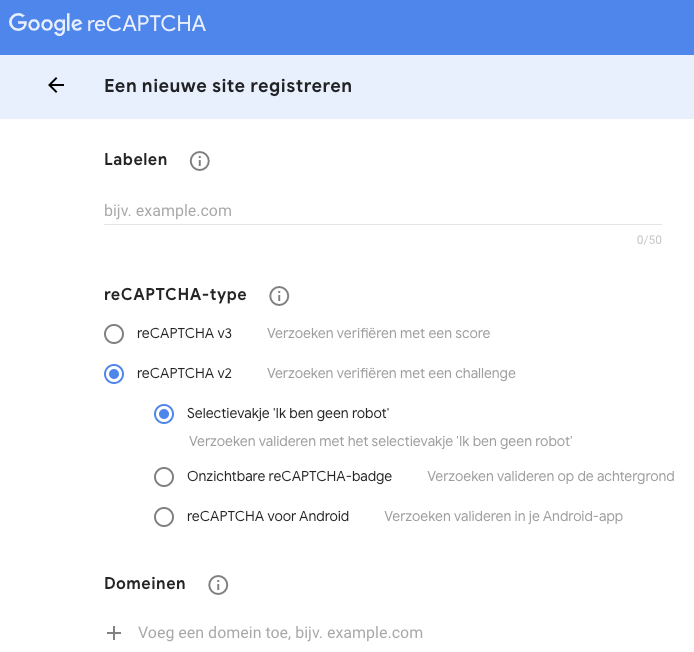Click the 0/50 character counter

pyautogui.click(x=649, y=240)
